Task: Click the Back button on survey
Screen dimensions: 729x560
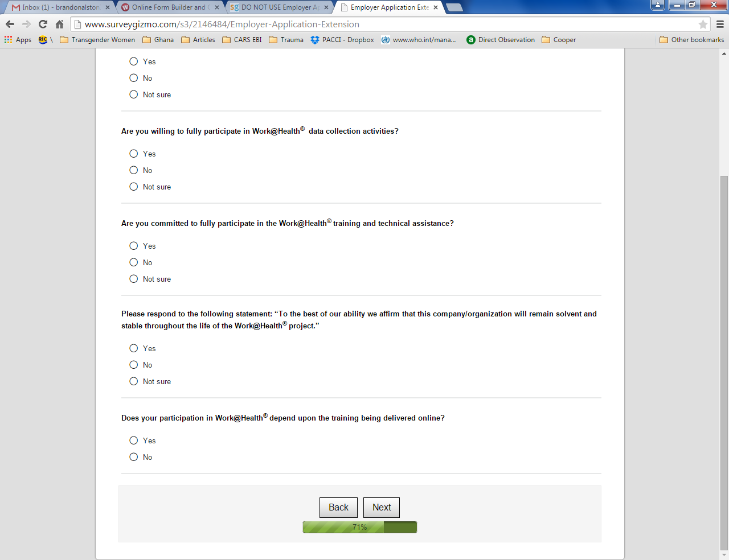Action: (338, 508)
